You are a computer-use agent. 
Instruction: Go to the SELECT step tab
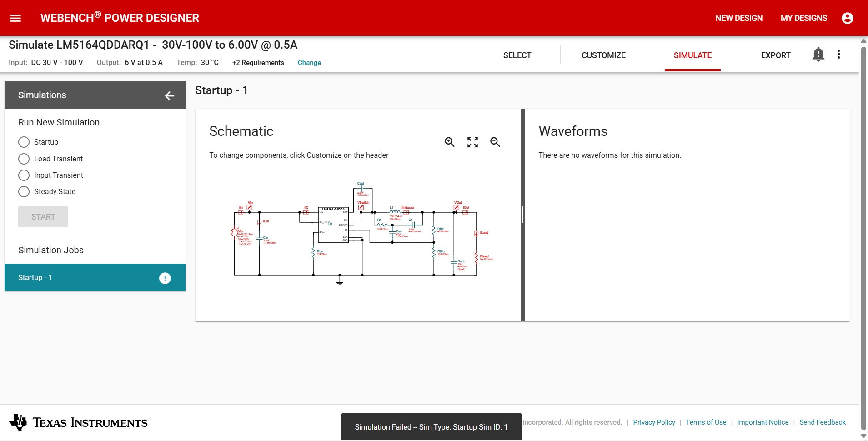[x=517, y=55]
